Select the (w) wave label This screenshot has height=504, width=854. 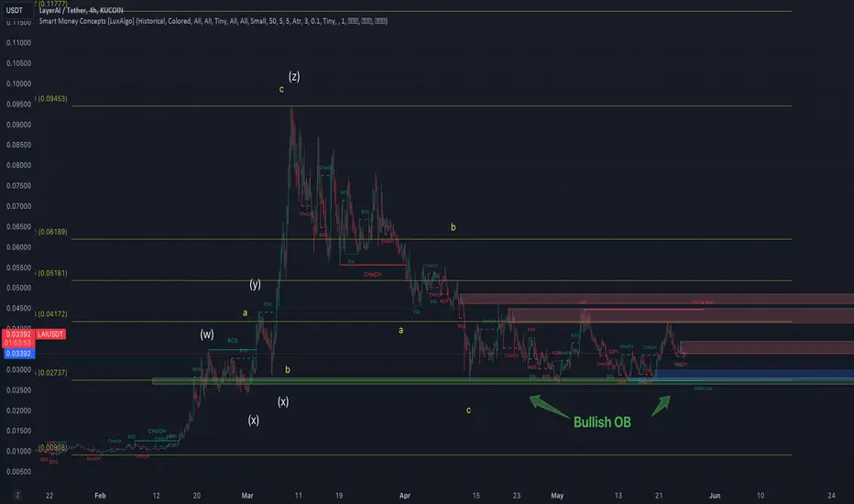click(206, 334)
